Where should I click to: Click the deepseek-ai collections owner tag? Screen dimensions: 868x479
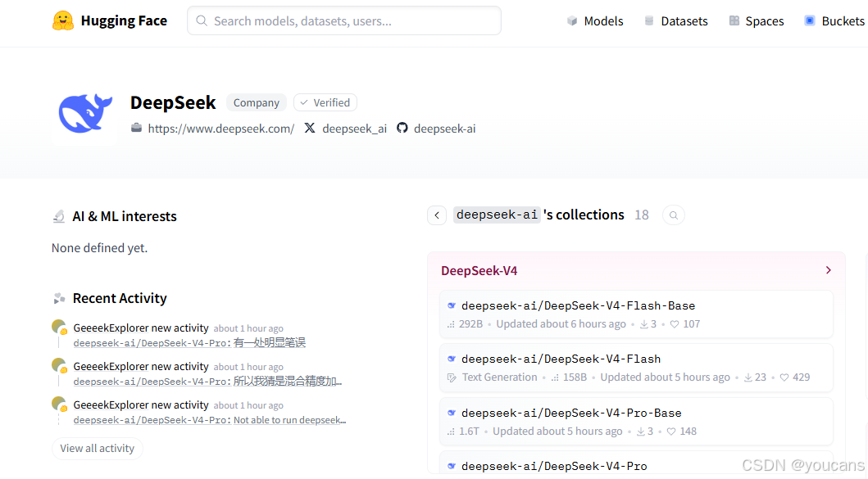(497, 215)
